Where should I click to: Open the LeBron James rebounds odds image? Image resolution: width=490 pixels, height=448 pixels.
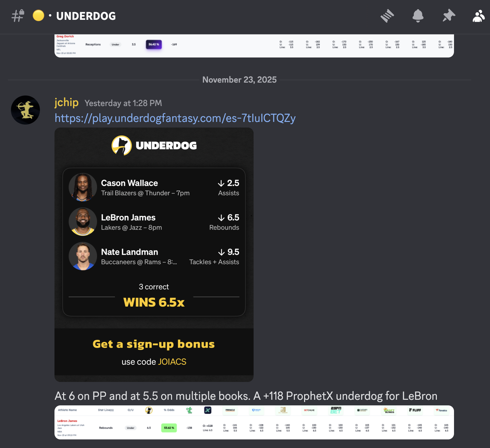tap(254, 422)
